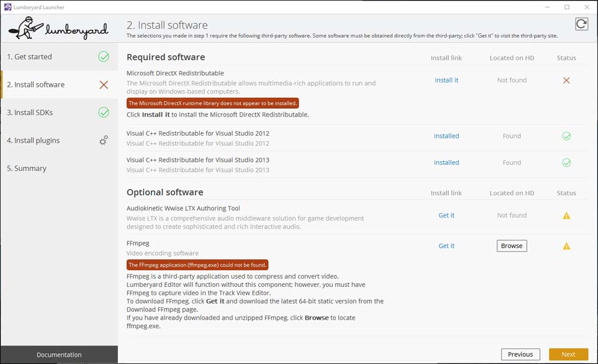Viewport: 598px width, 364px height.
Task: Click Installed link for Visual Studio 2013
Action: (446, 163)
